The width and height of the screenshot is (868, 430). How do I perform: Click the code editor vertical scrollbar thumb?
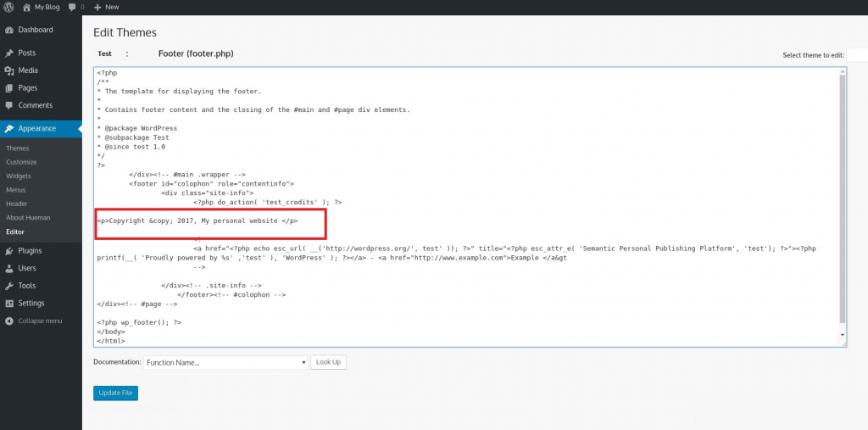click(x=843, y=198)
